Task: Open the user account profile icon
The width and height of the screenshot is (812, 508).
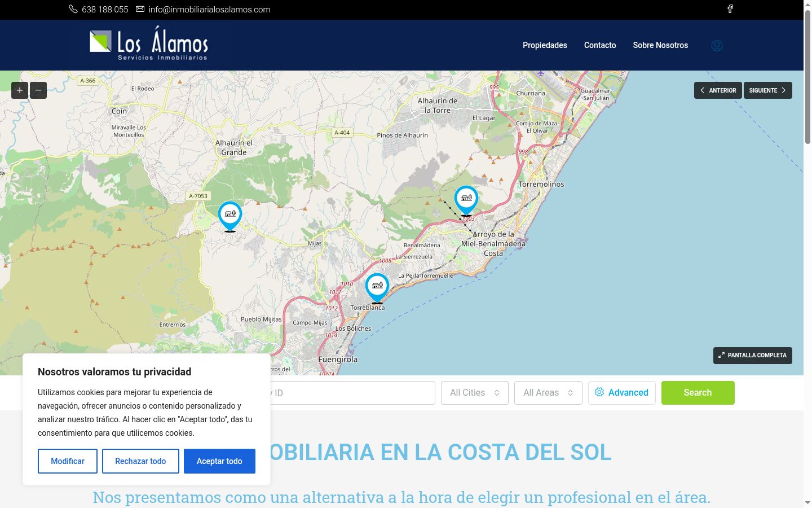Action: pyautogui.click(x=717, y=46)
